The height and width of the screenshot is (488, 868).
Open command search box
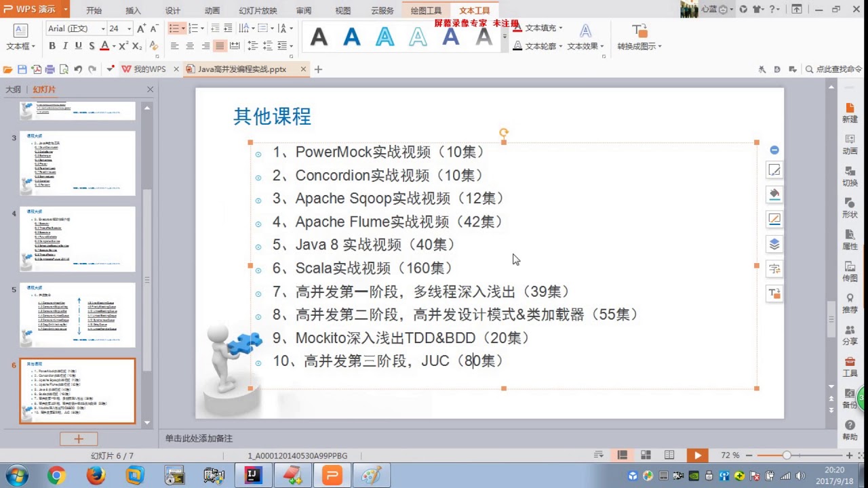click(833, 69)
